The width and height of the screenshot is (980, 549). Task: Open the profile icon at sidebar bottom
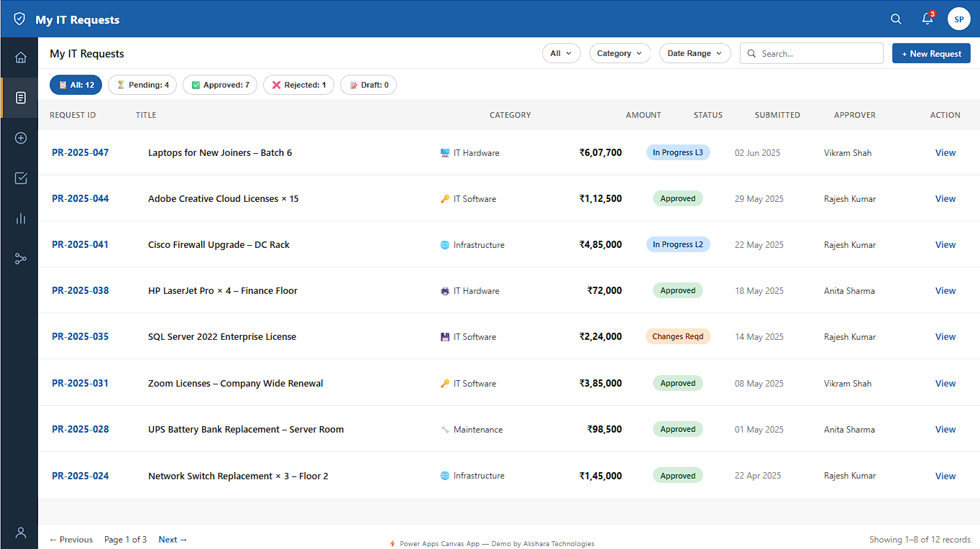[21, 532]
